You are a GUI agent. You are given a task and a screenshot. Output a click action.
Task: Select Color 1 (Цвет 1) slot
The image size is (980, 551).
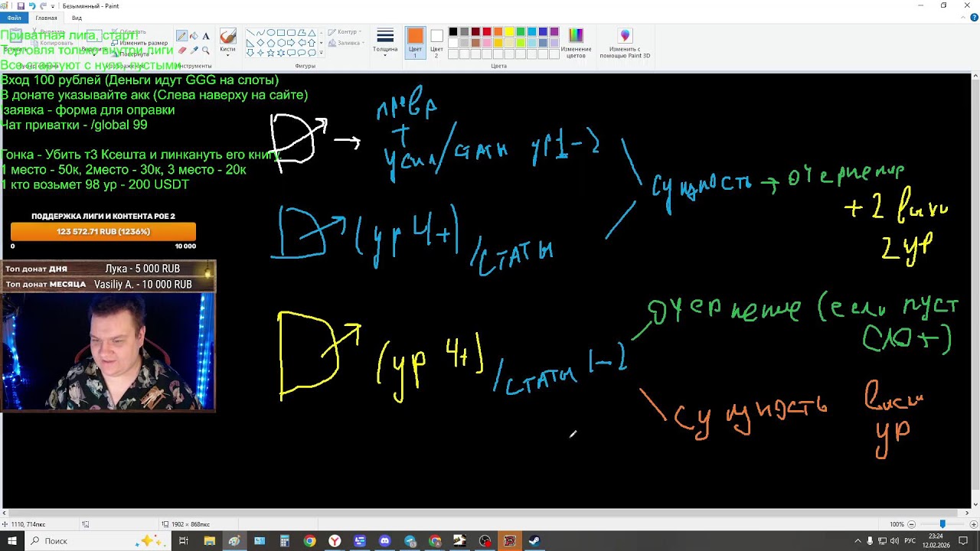pyautogui.click(x=415, y=43)
